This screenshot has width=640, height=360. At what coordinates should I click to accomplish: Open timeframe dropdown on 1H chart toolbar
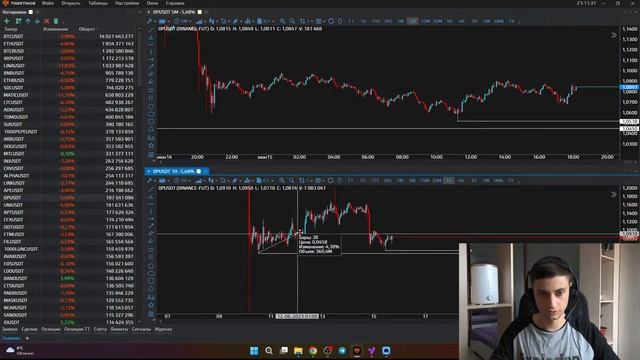(x=184, y=180)
